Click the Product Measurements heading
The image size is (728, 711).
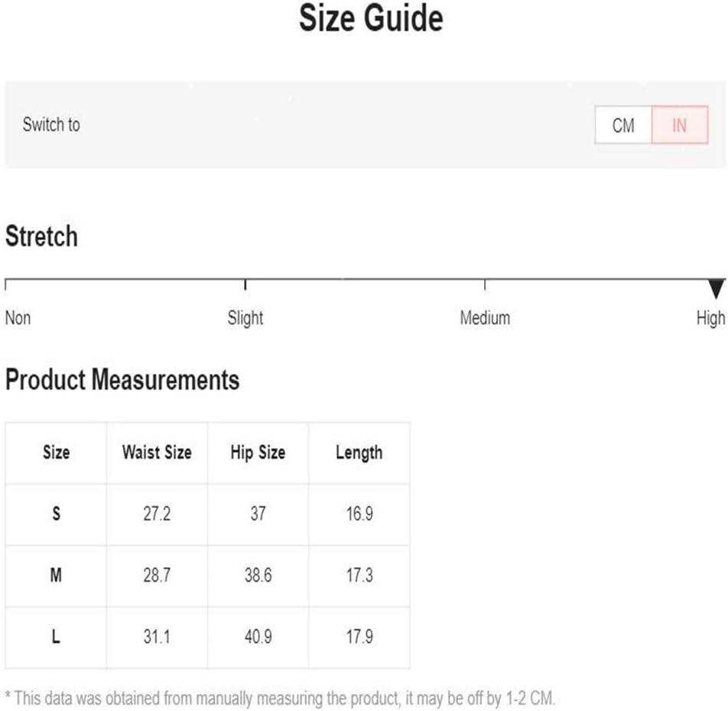coord(122,380)
